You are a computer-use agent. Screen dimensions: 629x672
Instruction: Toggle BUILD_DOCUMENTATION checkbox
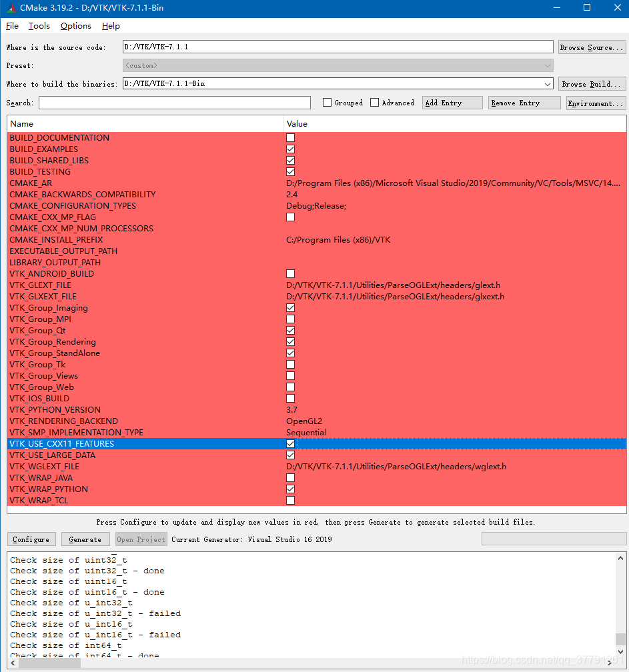click(291, 137)
